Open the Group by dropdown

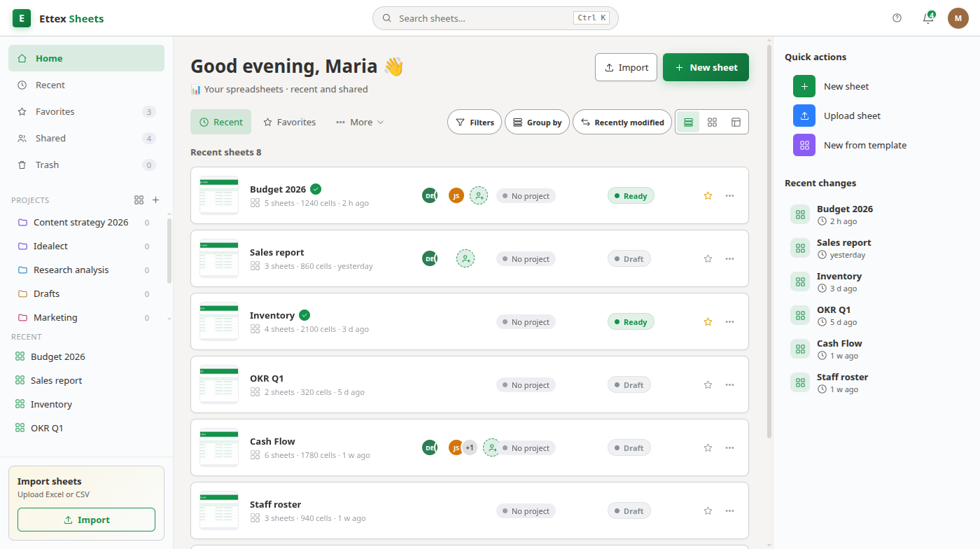click(x=537, y=122)
